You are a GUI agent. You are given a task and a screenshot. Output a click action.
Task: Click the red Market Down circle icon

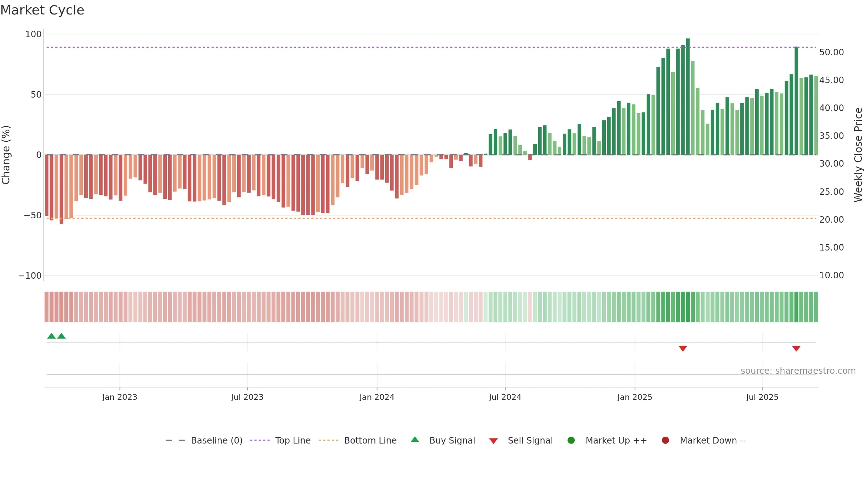(665, 440)
